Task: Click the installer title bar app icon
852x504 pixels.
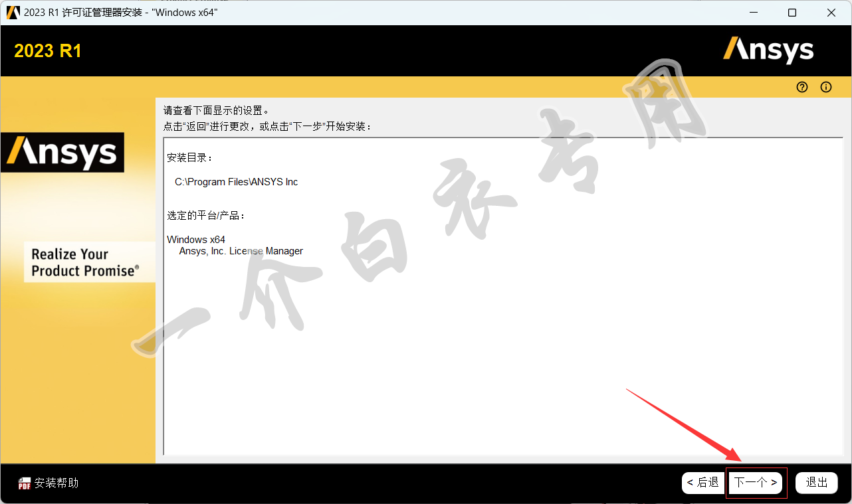Action: coord(13,13)
